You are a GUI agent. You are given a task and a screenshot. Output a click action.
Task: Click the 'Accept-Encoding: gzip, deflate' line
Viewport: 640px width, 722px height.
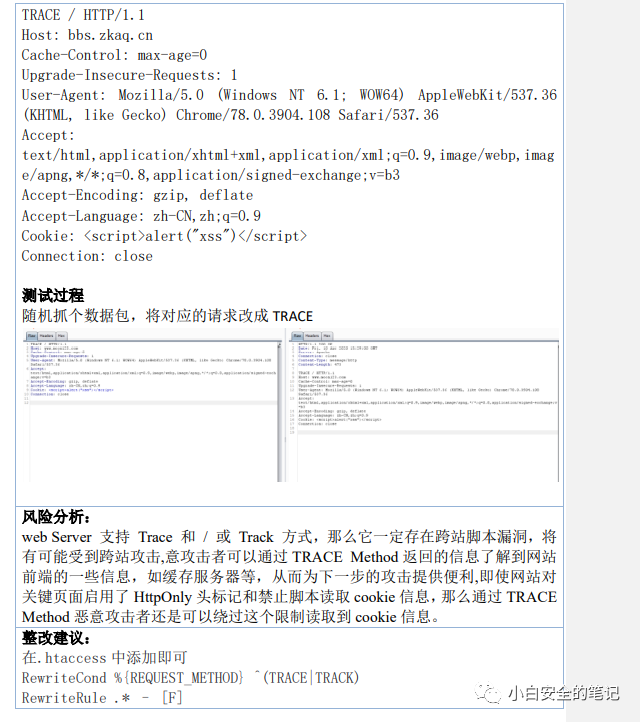click(x=137, y=196)
